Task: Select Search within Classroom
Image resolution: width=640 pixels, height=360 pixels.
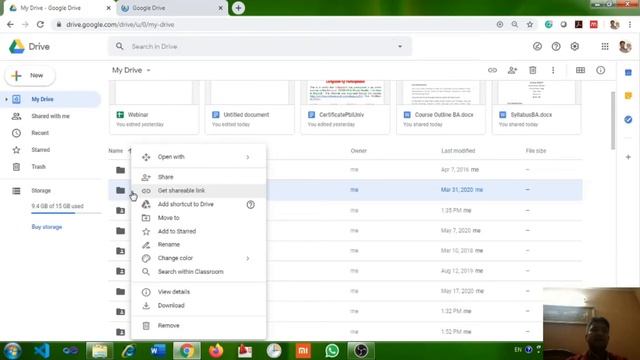Action: point(198,272)
